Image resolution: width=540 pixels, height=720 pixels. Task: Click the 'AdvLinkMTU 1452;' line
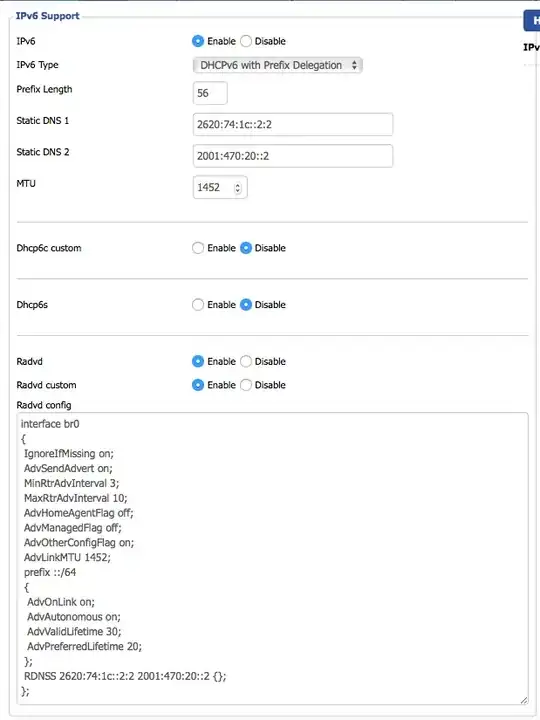(68, 558)
